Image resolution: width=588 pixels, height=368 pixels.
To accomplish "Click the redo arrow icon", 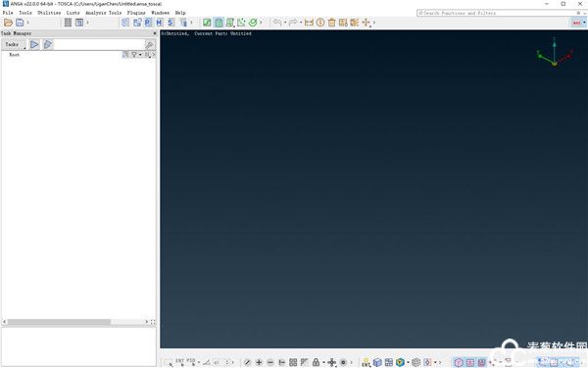I will click(x=293, y=23).
